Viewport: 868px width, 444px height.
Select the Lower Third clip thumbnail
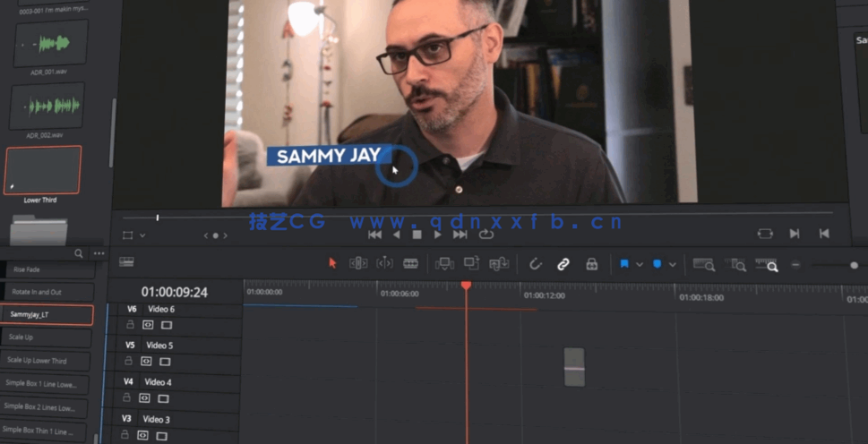43,170
